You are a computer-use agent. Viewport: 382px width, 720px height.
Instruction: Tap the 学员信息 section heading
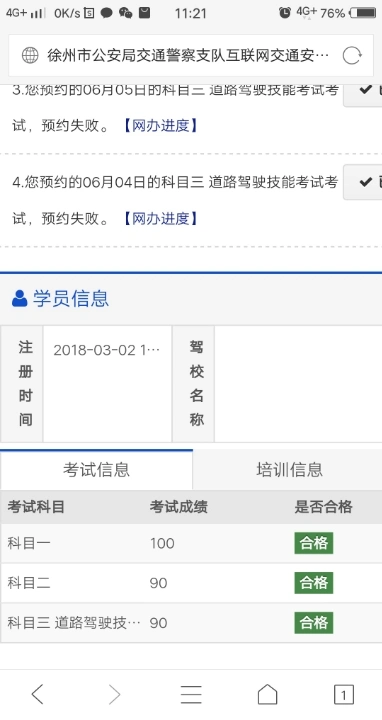coord(71,298)
